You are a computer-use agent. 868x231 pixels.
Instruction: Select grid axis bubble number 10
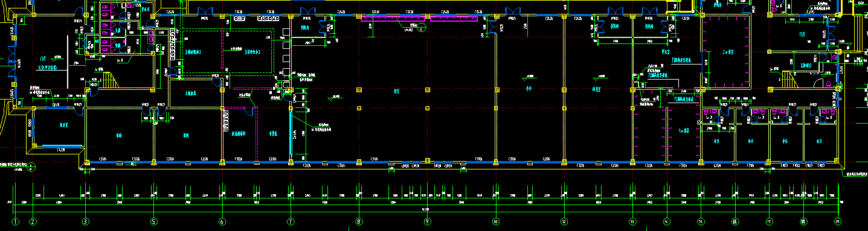[495, 221]
